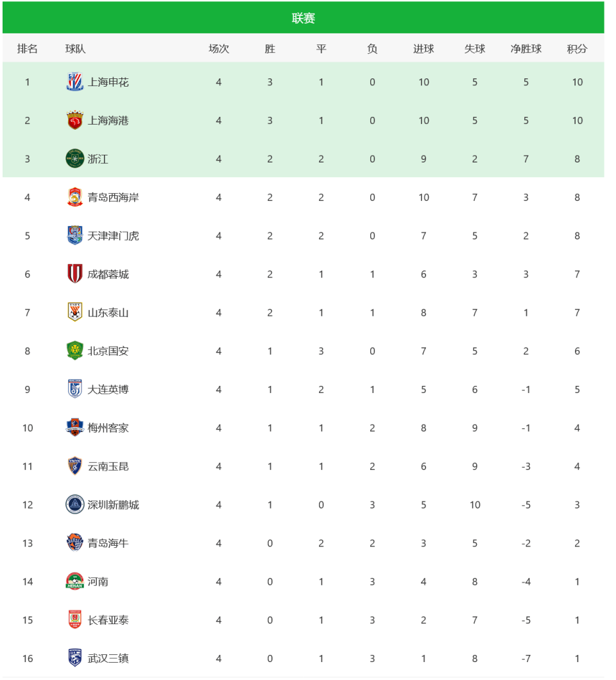Click the 排名 column header
Viewport: 616px width, 680px height.
pos(28,49)
